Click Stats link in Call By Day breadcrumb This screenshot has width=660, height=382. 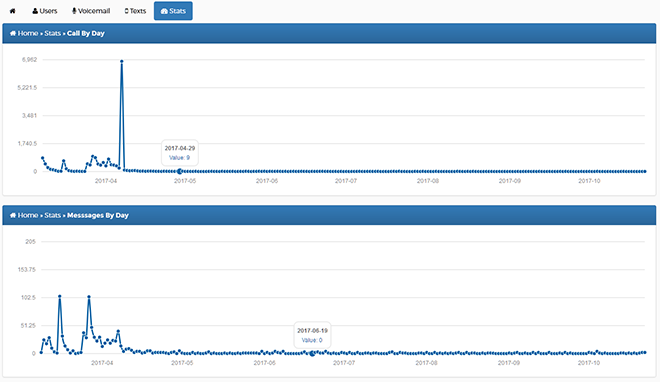coord(53,33)
